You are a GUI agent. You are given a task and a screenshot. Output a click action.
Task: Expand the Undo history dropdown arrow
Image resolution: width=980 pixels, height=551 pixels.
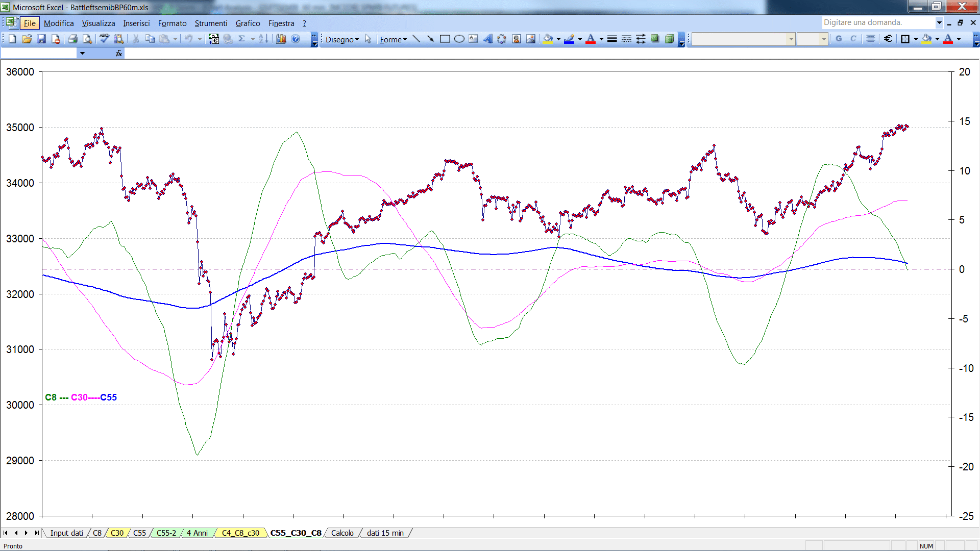[200, 39]
